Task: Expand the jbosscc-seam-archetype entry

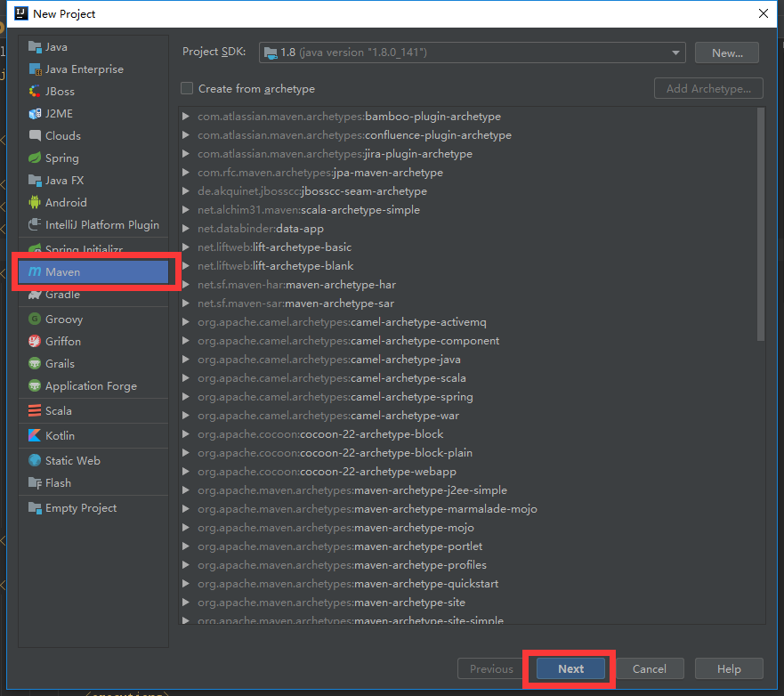Action: [185, 191]
